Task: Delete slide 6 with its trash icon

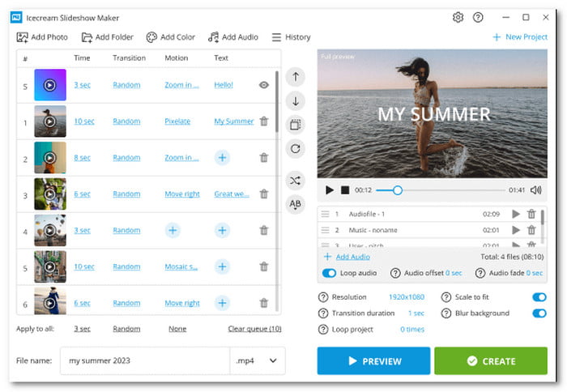Action: (x=264, y=303)
